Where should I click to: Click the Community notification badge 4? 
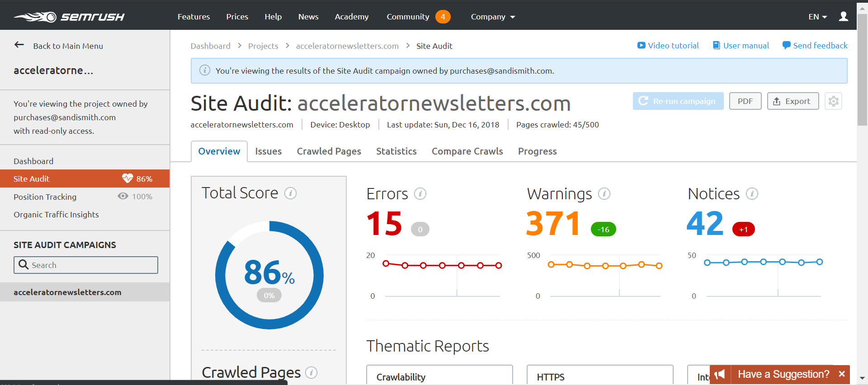point(443,17)
